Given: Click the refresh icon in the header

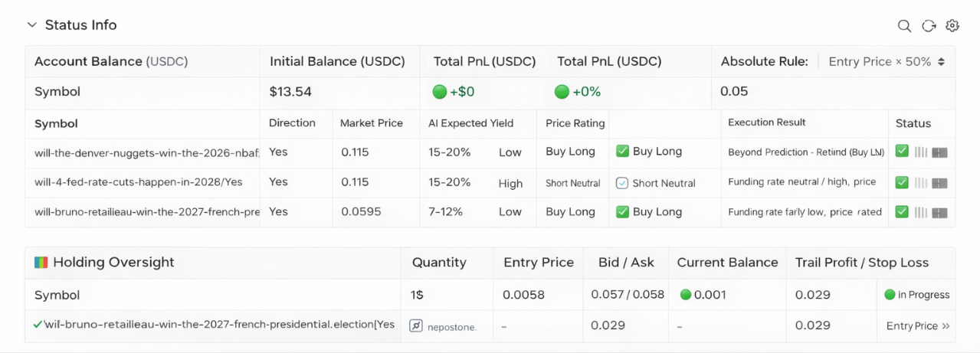Looking at the screenshot, I should pyautogui.click(x=929, y=26).
